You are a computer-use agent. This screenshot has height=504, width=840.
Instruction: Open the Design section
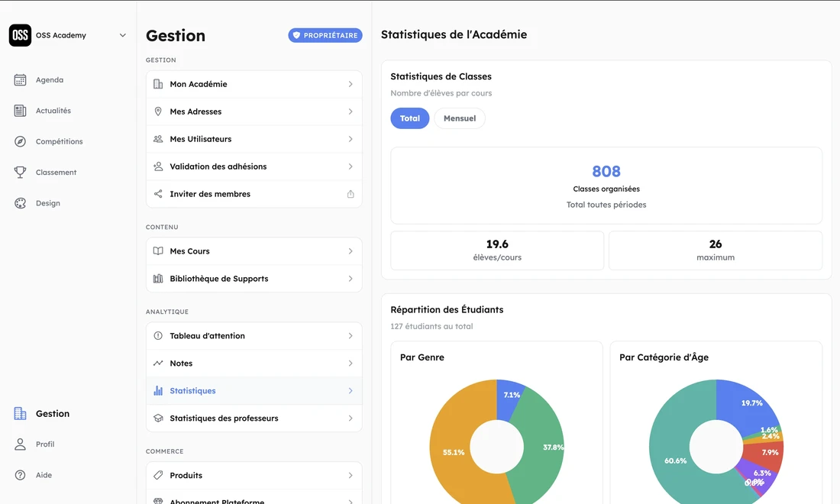pos(47,202)
